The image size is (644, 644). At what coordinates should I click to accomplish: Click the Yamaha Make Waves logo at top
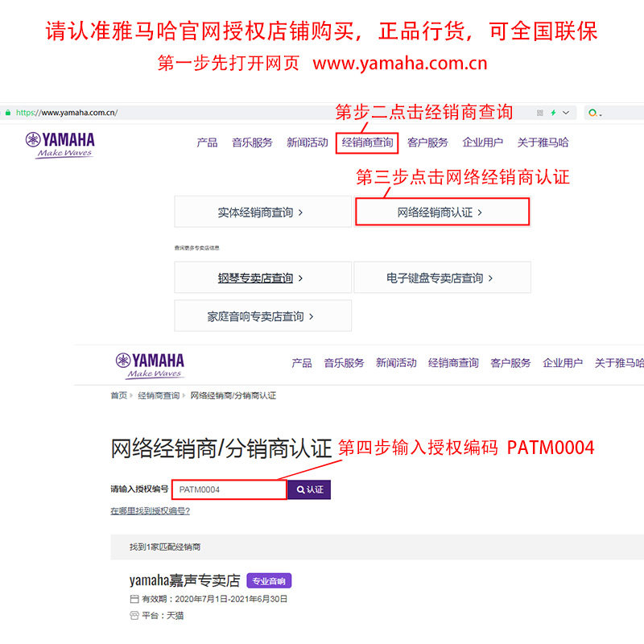tap(60, 145)
